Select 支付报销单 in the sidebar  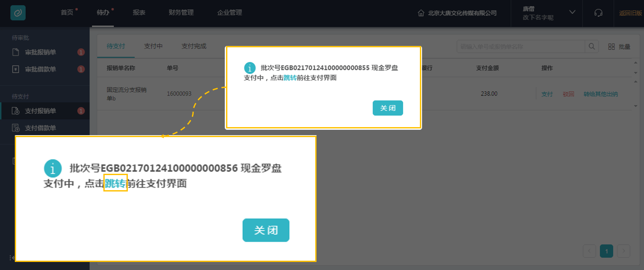pyautogui.click(x=41, y=111)
